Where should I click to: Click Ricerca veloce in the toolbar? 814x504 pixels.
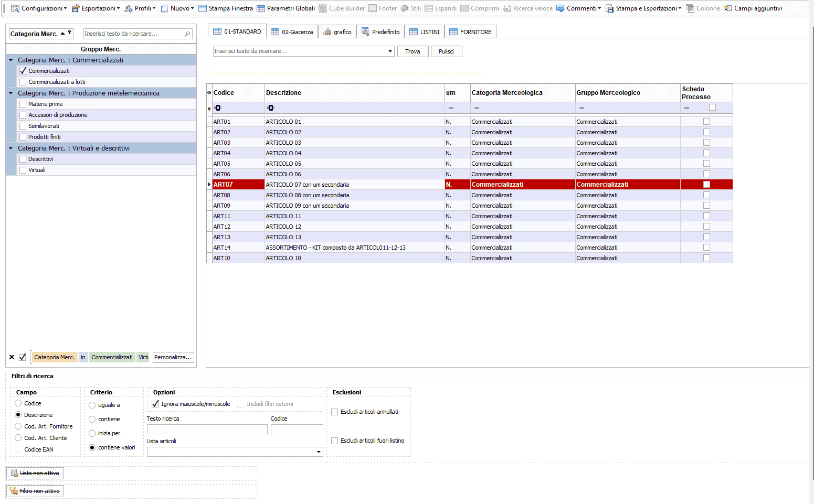[x=527, y=8]
